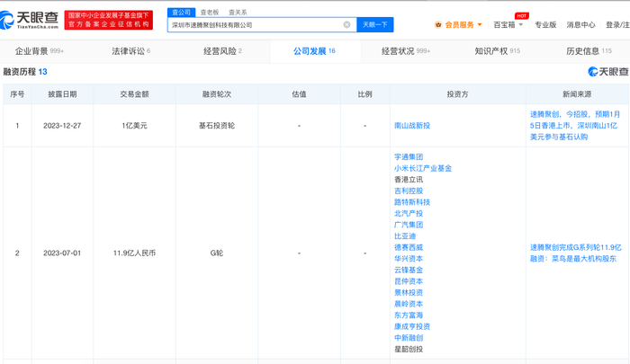The height and width of the screenshot is (364, 630).
Task: Open the 公司发展 tab
Action: (x=314, y=51)
